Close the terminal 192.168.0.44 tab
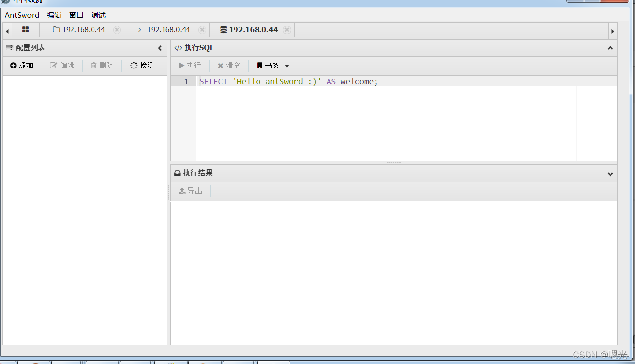Image resolution: width=635 pixels, height=364 pixels. [x=202, y=30]
